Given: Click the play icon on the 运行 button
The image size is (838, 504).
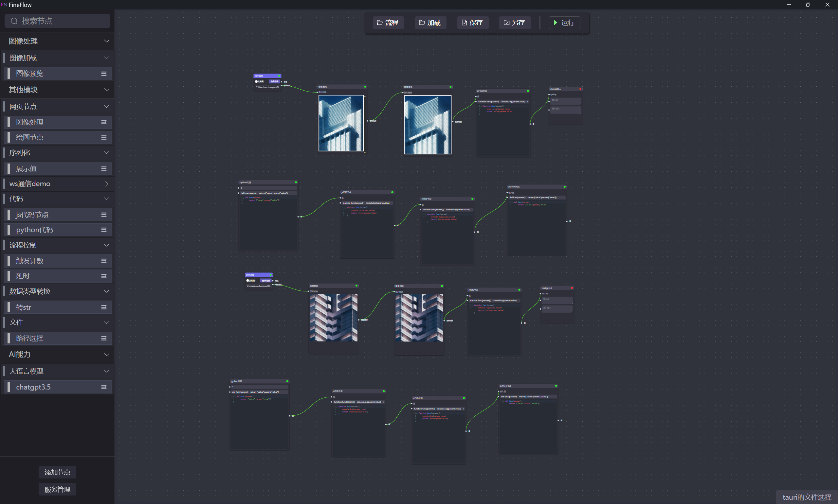Looking at the screenshot, I should (x=555, y=23).
